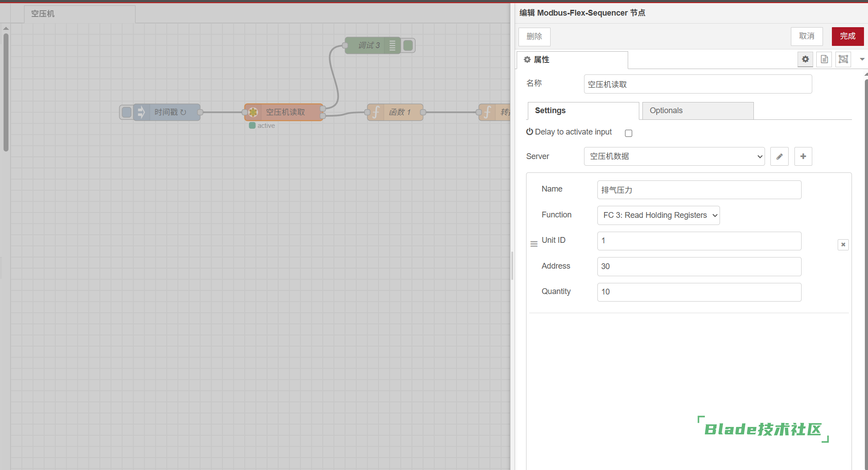Click the 空压机读取 Modbus node icon

253,112
